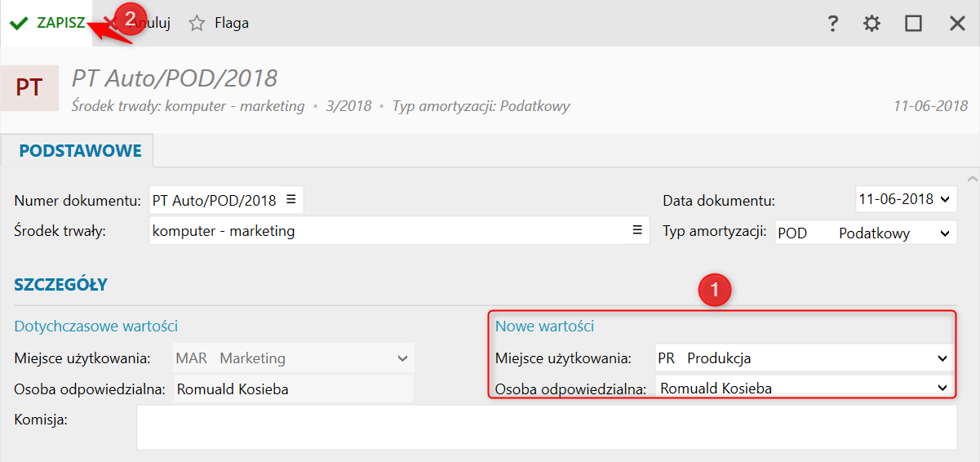
Task: Click the list icon beside Numer dokumentu
Action: coord(291,199)
